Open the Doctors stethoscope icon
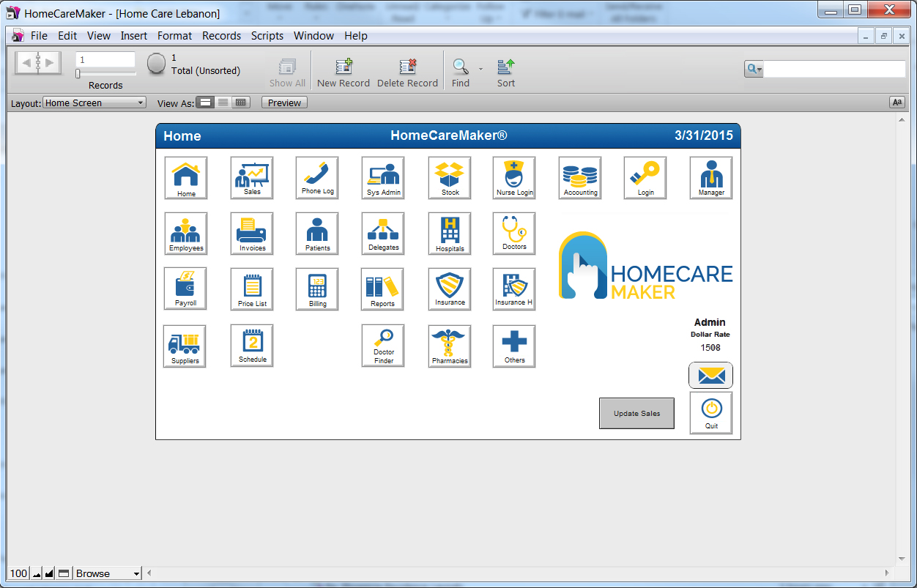The image size is (917, 588). tap(514, 234)
